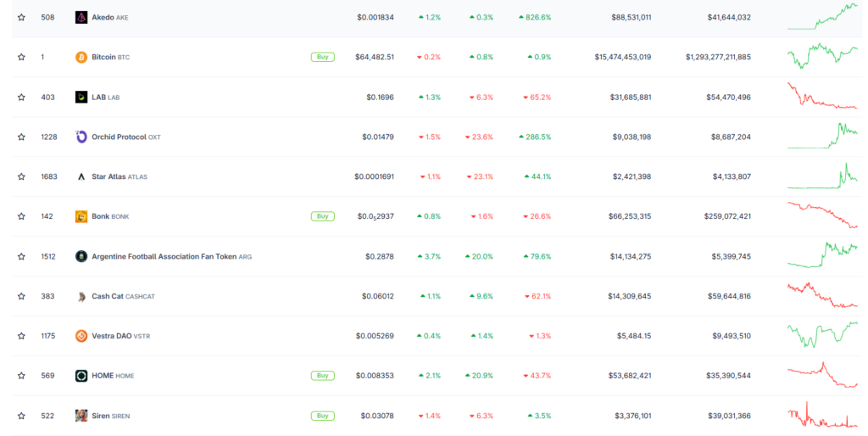Star the Siren row as favorite
868x436 pixels.
tap(21, 416)
